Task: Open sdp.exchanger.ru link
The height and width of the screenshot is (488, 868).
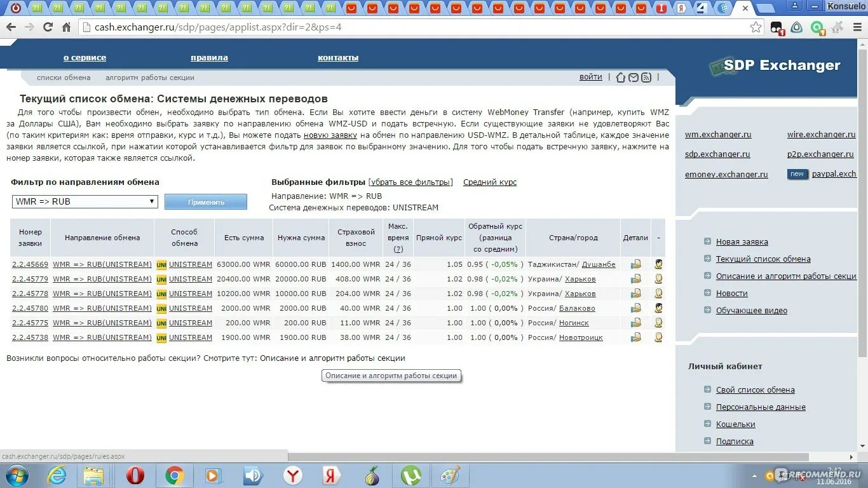Action: coord(717,154)
